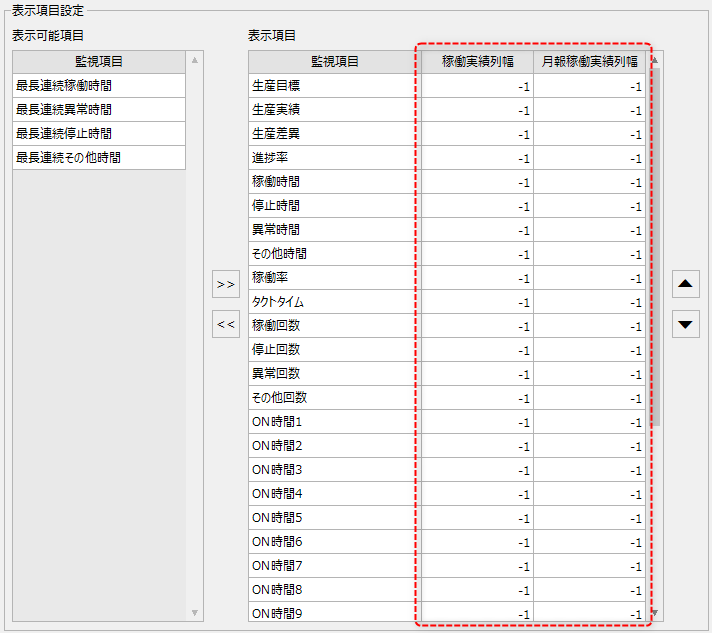
Task: Select the 生産差異 row
Action: 447,134
